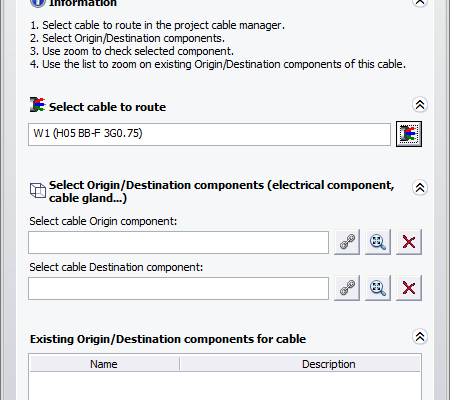450x400 pixels.
Task: Click the colored cable icon beside Select cable heading
Action: click(37, 105)
